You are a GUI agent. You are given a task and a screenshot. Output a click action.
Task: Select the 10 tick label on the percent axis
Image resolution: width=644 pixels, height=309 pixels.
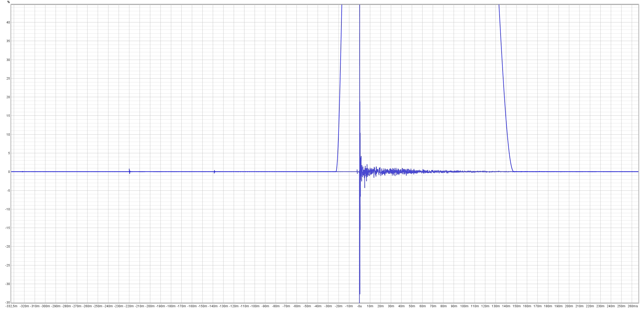pyautogui.click(x=8, y=135)
